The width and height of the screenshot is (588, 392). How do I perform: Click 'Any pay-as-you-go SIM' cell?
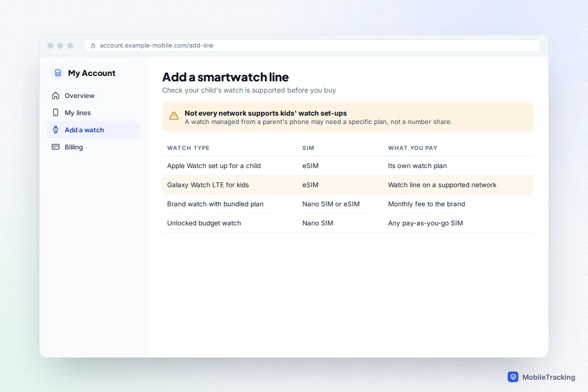[425, 223]
